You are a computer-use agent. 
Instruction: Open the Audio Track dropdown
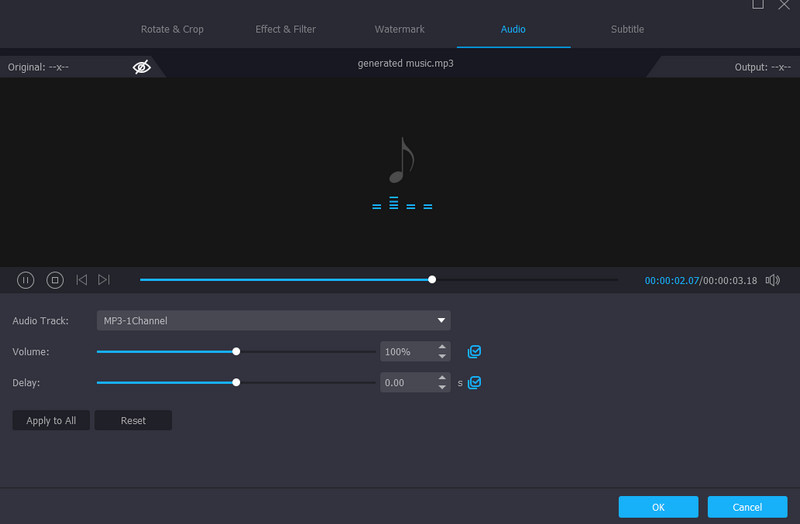(273, 321)
